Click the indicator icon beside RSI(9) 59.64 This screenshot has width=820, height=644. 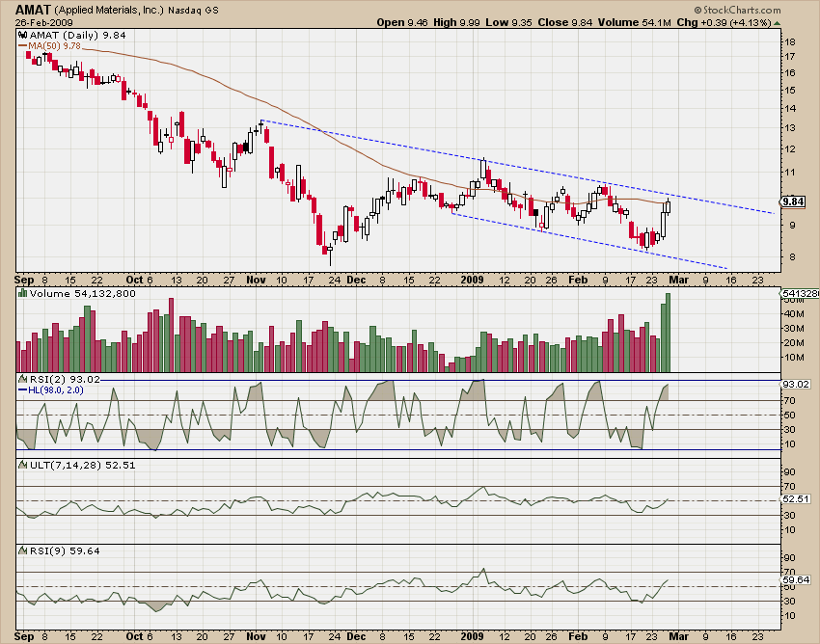[x=22, y=550]
